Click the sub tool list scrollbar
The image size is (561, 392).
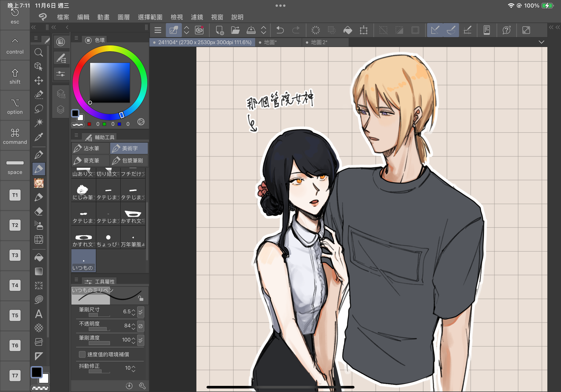pyautogui.click(x=147, y=231)
